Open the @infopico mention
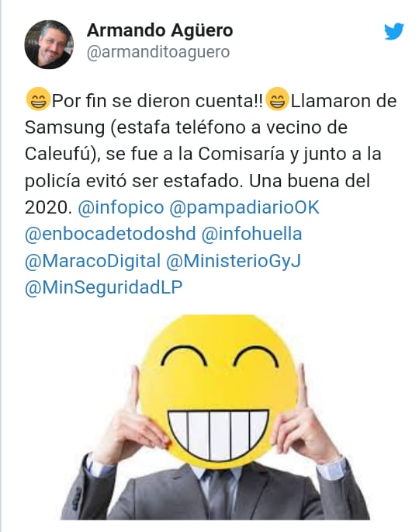Image resolution: width=419 pixels, height=532 pixels. pyautogui.click(x=121, y=207)
